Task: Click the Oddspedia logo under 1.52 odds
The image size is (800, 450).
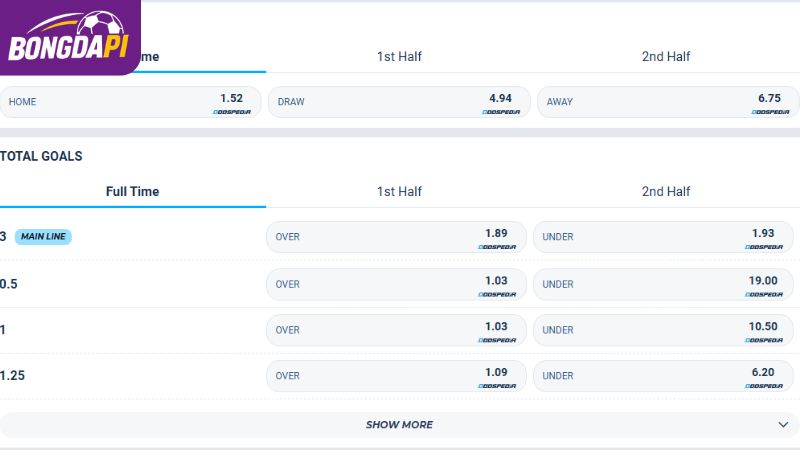Action: pos(232,112)
